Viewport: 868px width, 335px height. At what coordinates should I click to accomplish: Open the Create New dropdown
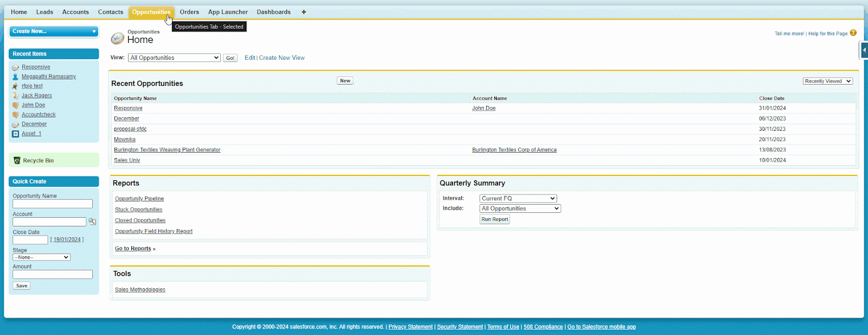[x=54, y=31]
